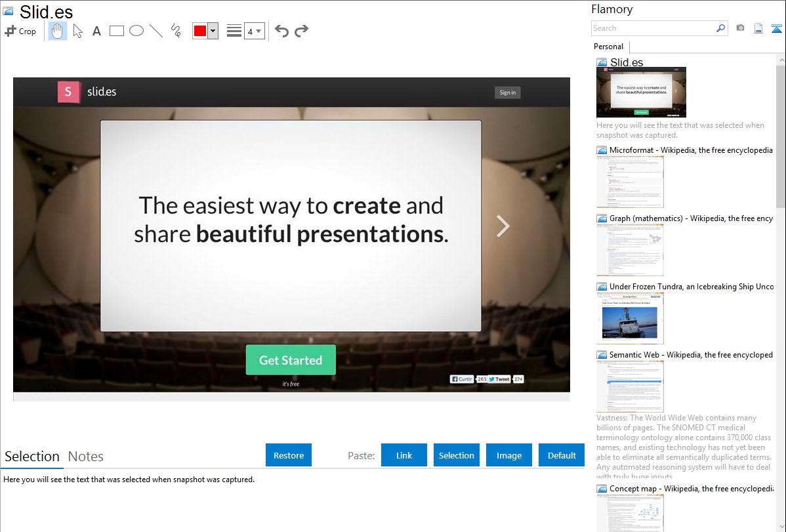Image resolution: width=786 pixels, height=532 pixels.
Task: Paste as Link button
Action: (x=404, y=455)
